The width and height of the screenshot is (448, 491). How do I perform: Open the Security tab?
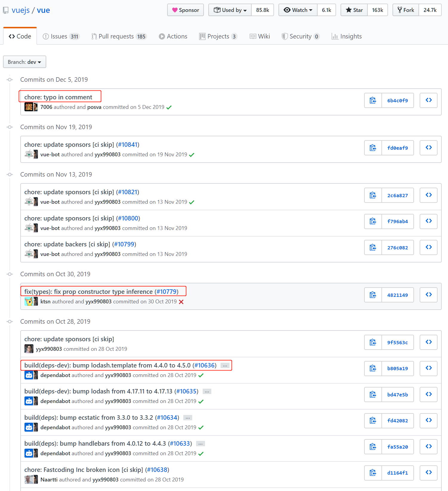tap(301, 36)
